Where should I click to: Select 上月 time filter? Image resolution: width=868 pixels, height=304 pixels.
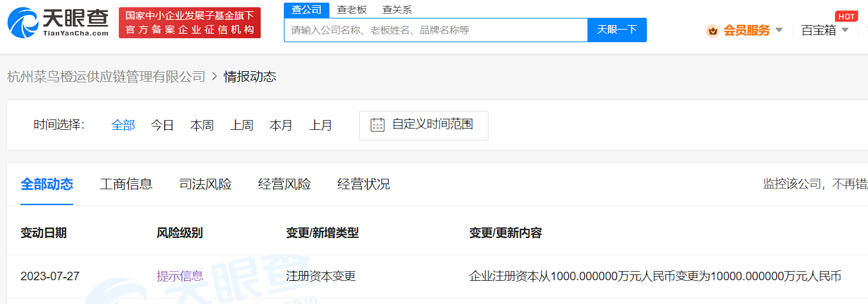(321, 125)
